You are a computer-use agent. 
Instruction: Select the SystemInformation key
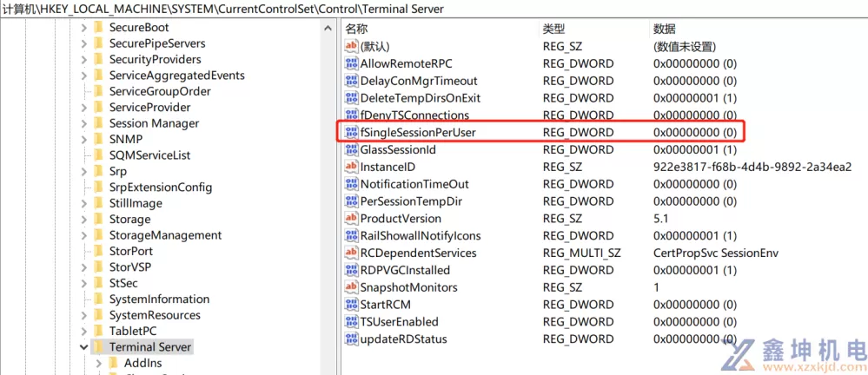[159, 299]
